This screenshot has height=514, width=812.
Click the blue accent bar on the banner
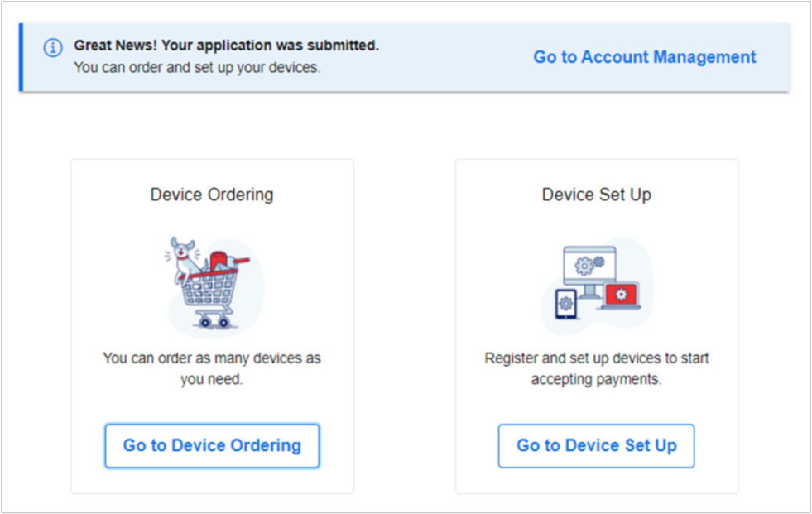click(x=21, y=55)
